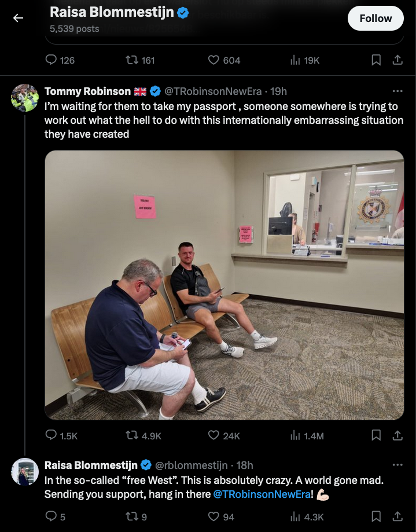Open Tommy Robinson's profile avatar

coord(25,98)
